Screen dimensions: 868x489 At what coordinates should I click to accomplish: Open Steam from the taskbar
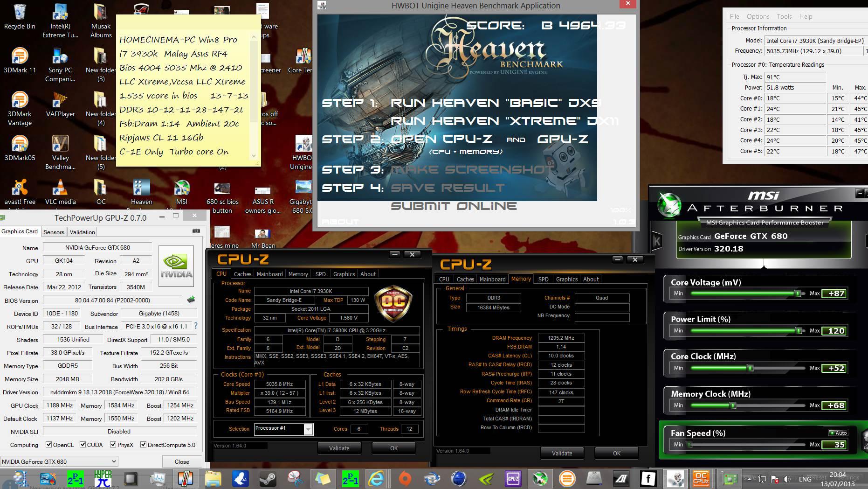(268, 478)
